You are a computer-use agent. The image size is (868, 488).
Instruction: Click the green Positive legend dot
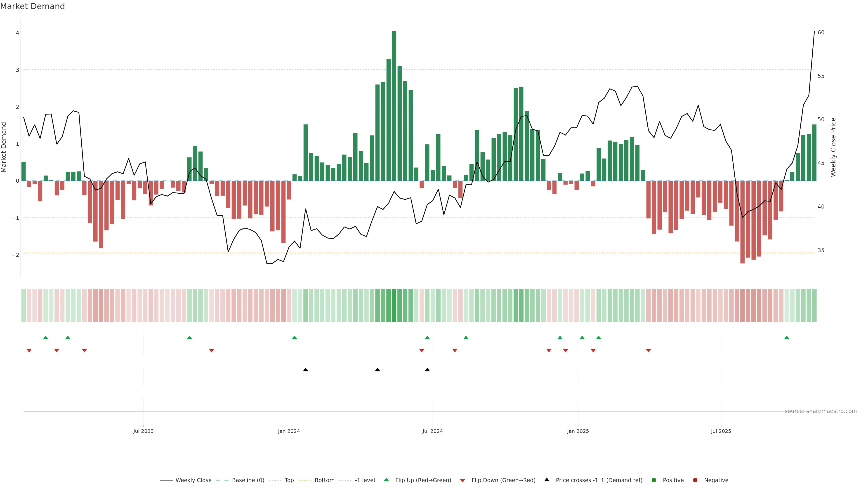click(654, 480)
